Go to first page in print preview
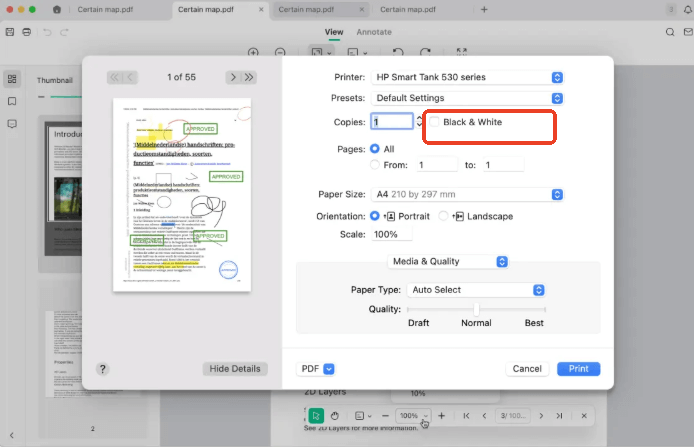Image resolution: width=694 pixels, height=447 pixels. pyautogui.click(x=114, y=77)
